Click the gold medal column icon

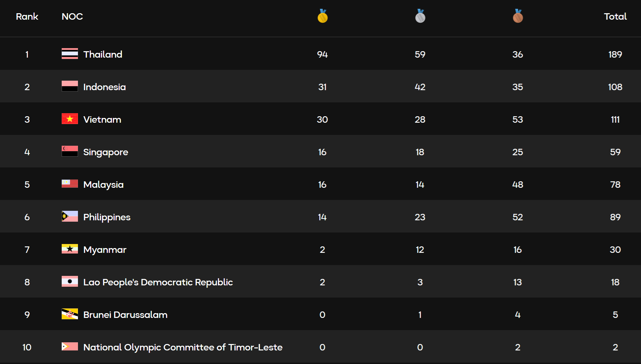click(322, 16)
